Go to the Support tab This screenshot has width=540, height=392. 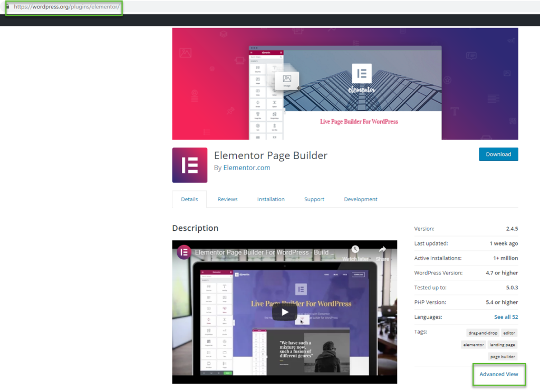314,199
